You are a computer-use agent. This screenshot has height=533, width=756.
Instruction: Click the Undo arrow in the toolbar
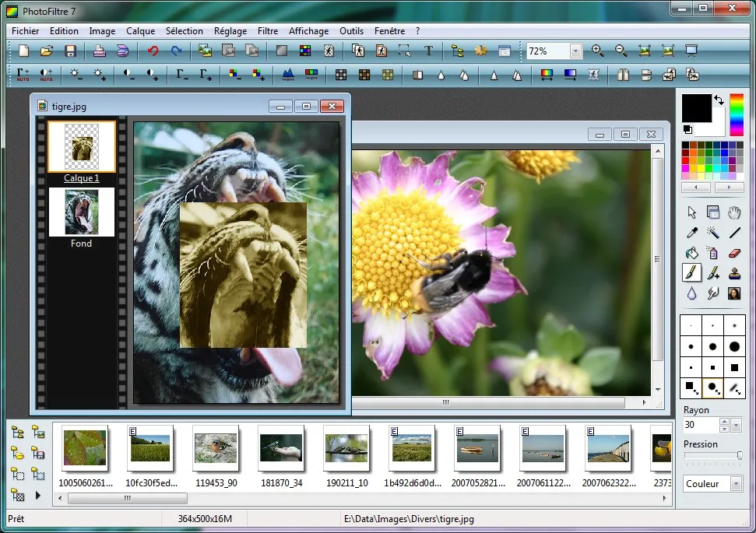point(151,50)
